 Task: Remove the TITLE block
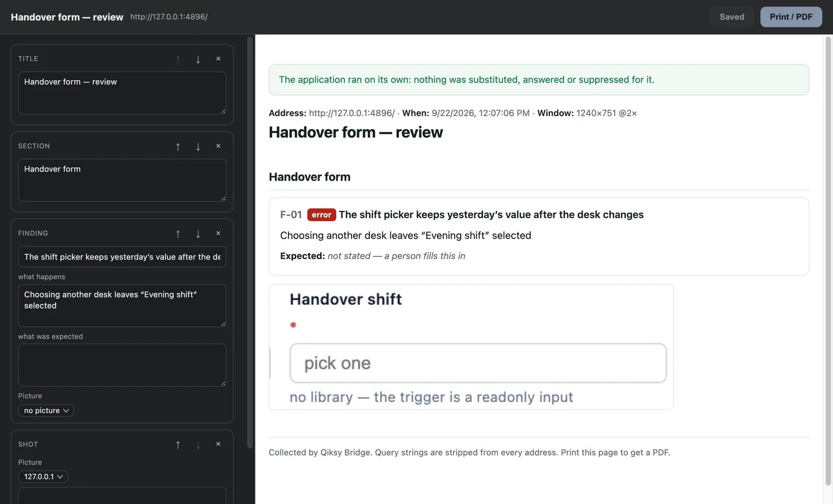[x=218, y=59]
